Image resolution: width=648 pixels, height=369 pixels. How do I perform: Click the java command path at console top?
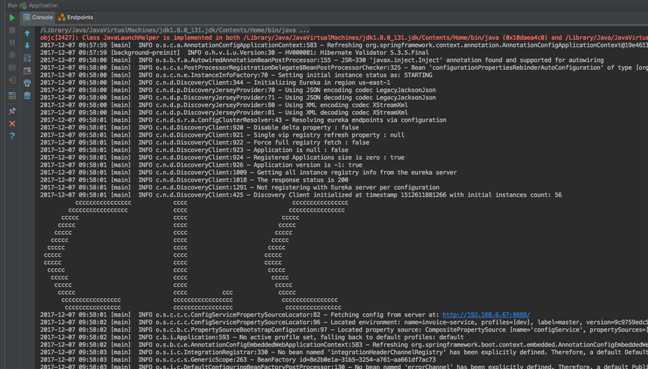click(x=175, y=31)
